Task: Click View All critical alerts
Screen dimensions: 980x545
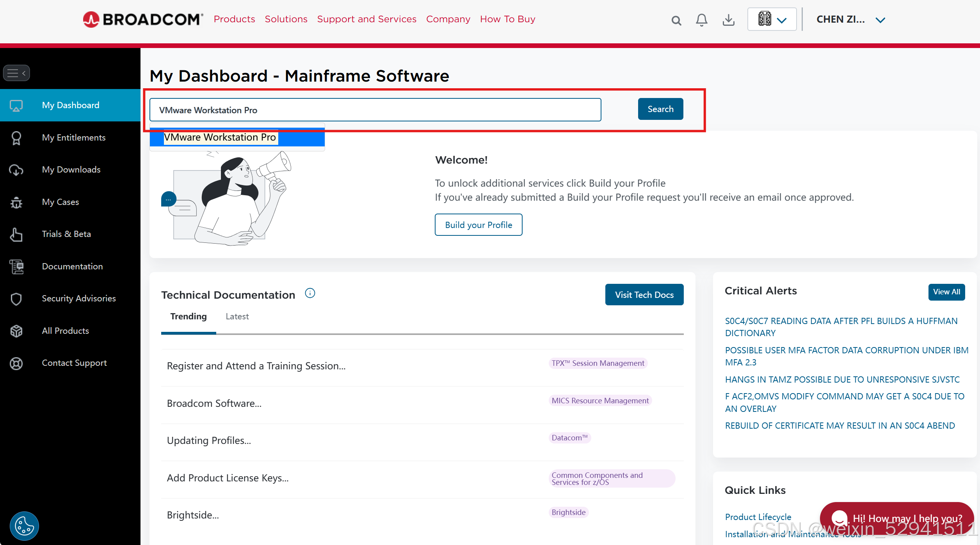Action: (946, 292)
